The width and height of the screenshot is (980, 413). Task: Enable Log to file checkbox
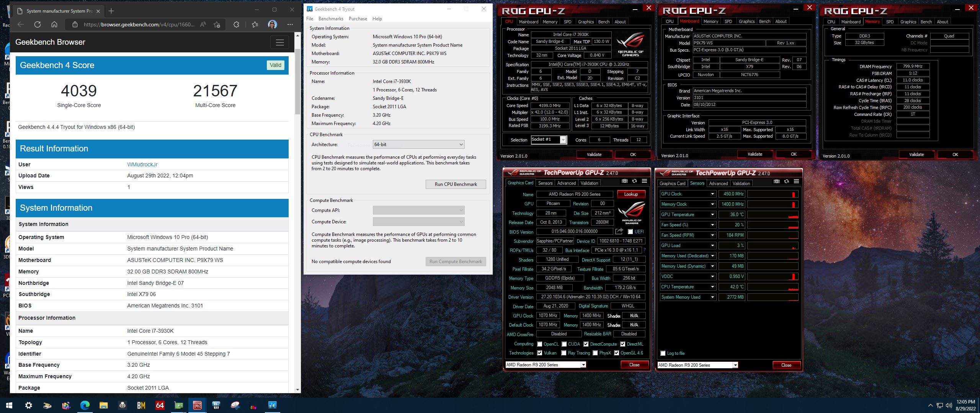tap(663, 353)
